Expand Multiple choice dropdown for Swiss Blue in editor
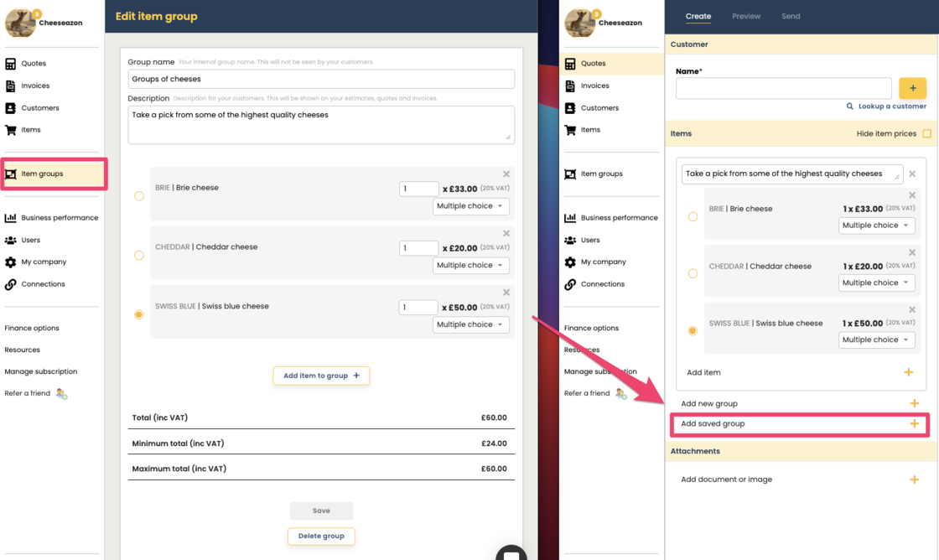 click(x=470, y=324)
